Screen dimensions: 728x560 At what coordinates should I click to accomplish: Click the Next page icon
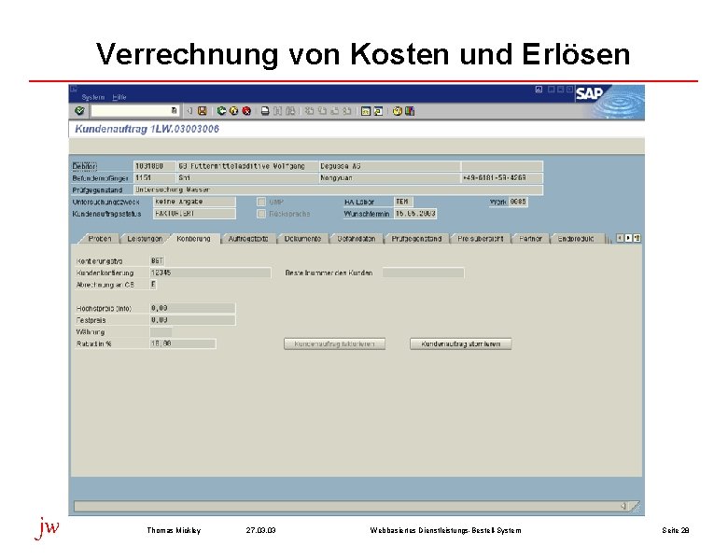pyautogui.click(x=334, y=111)
